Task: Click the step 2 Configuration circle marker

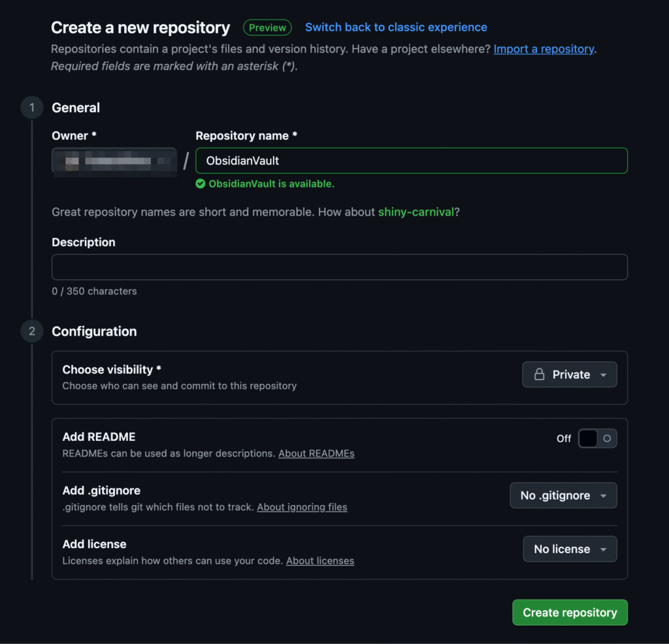Action: [32, 331]
